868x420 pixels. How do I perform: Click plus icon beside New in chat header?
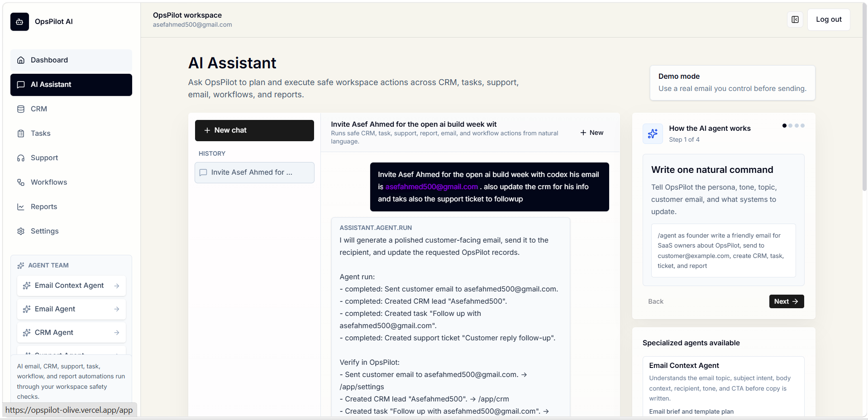[583, 133]
